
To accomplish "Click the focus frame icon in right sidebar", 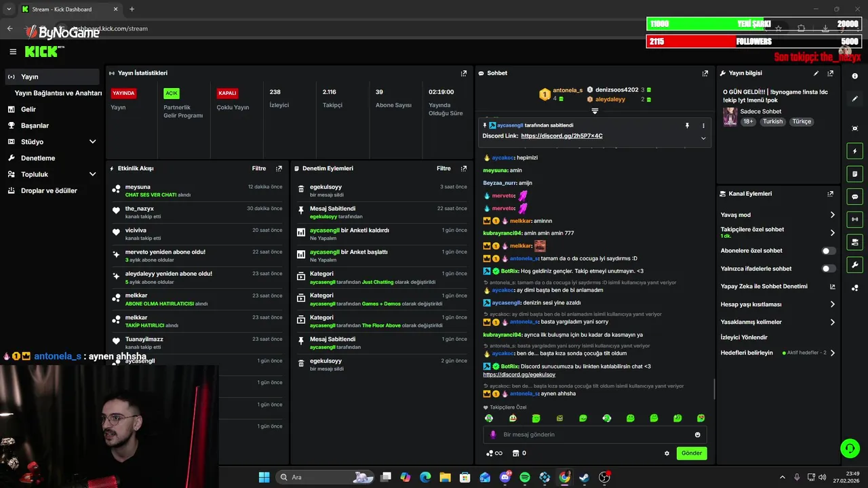I will 854,128.
